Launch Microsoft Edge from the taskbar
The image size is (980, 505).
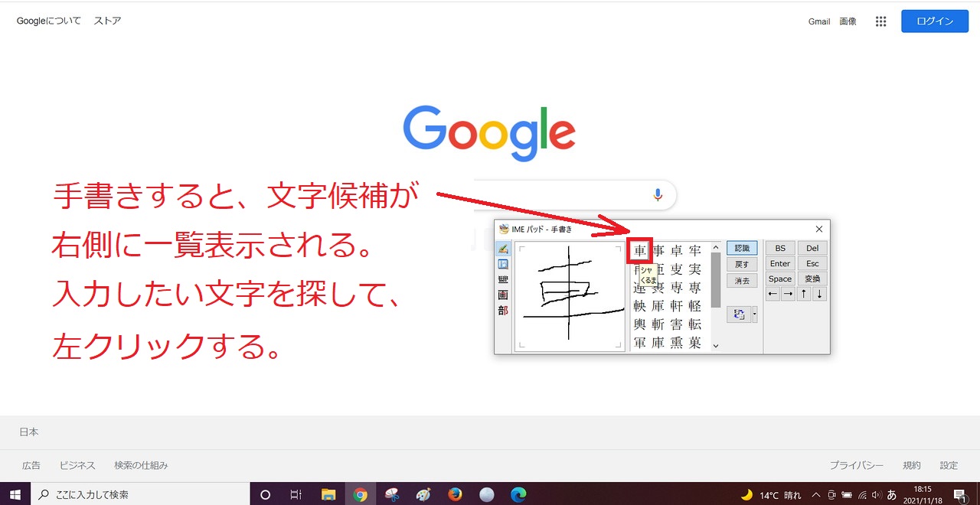[x=518, y=494]
